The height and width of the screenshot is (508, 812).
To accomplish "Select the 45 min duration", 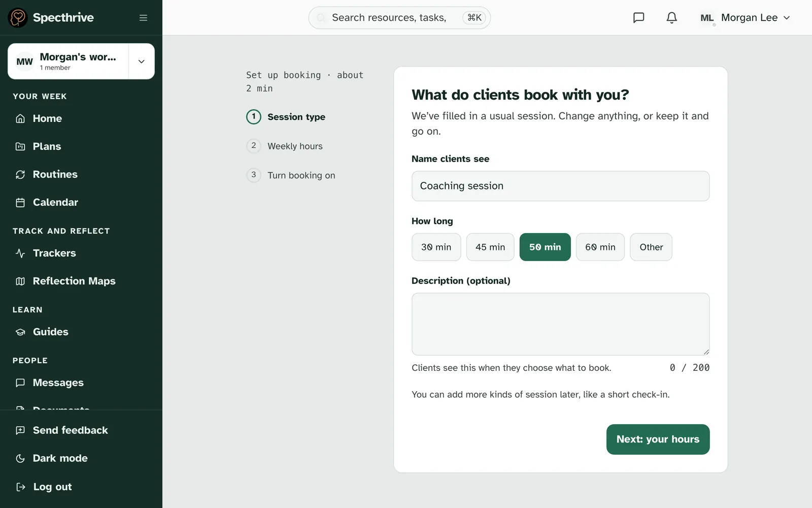I will pyautogui.click(x=490, y=247).
